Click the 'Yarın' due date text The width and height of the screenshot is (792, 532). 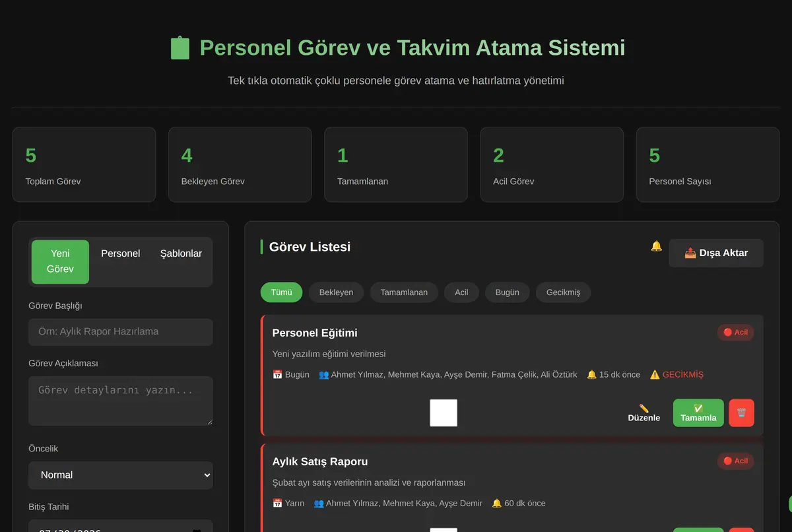(294, 503)
